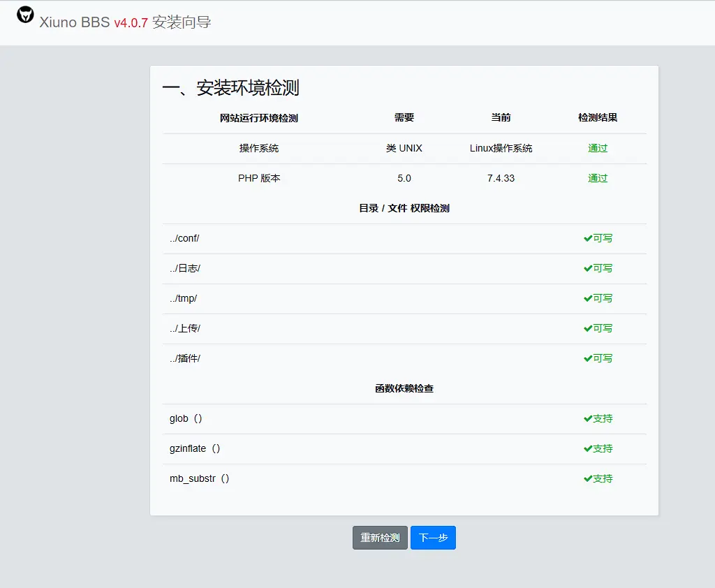Click 通过 result in 操作系统 row
This screenshot has height=588, width=715.
(x=598, y=148)
